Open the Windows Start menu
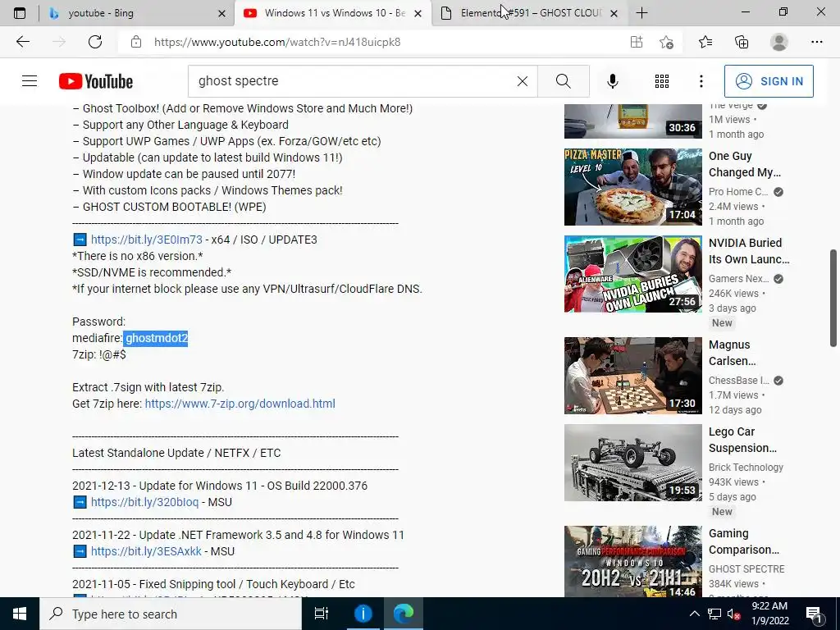 tap(20, 614)
